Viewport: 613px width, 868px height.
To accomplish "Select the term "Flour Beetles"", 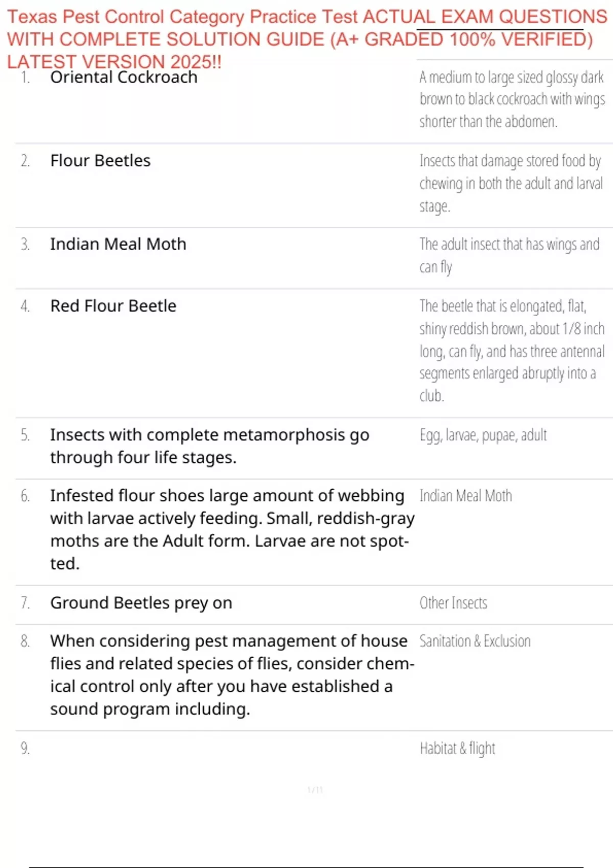I will pos(100,161).
